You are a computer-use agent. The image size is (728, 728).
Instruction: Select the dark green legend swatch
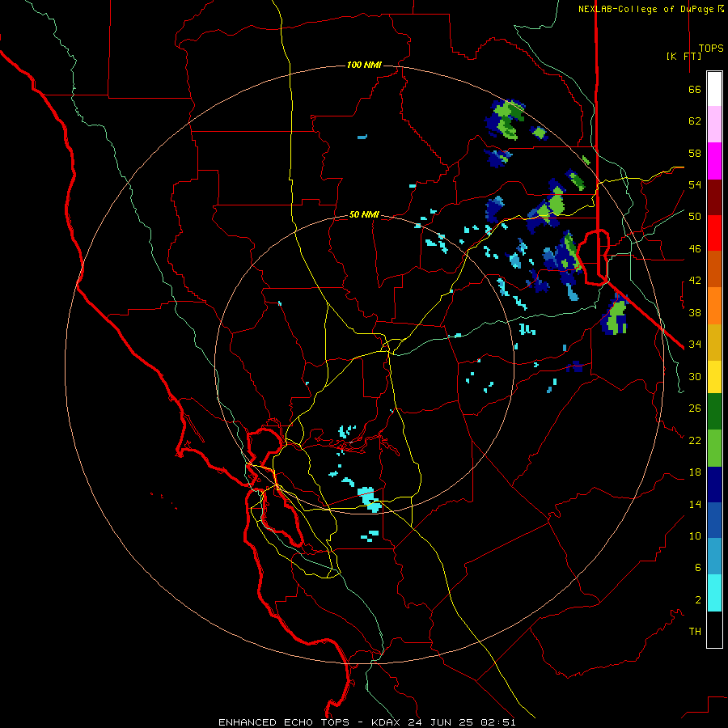[714, 412]
